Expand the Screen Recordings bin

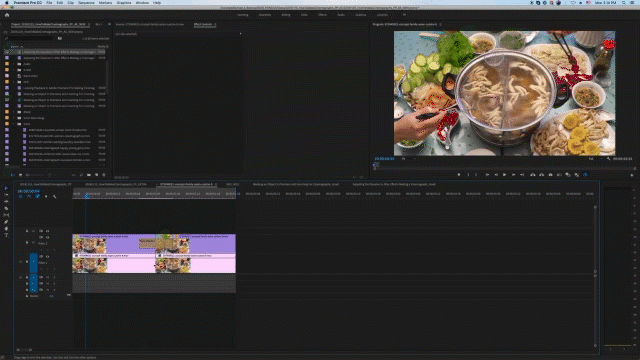(13, 118)
